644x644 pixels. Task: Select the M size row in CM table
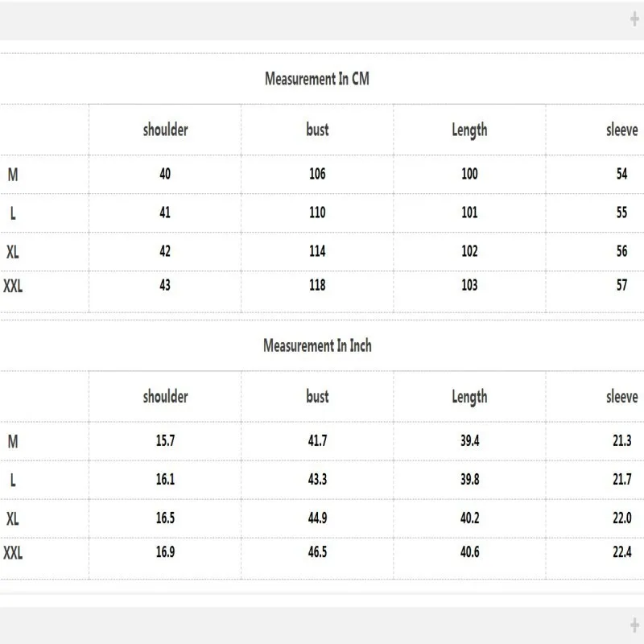(13, 175)
